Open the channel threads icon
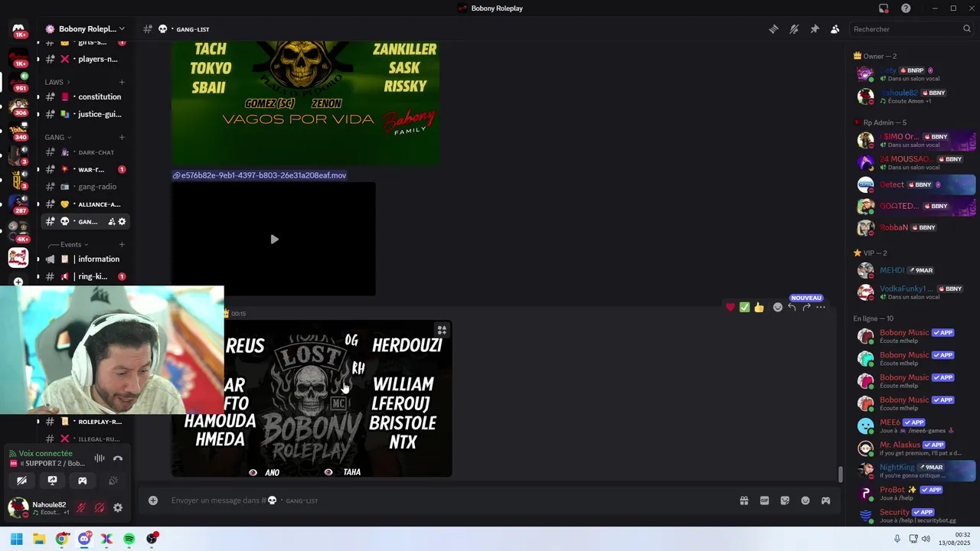 click(x=773, y=29)
